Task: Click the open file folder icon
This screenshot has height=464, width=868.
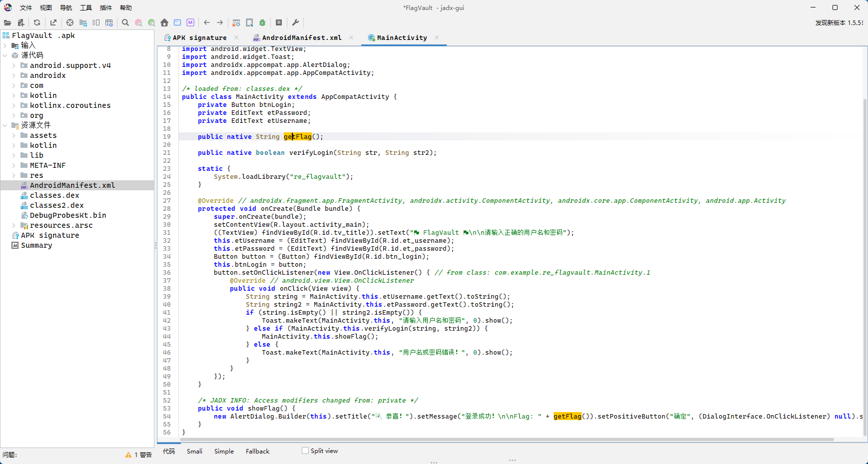Action: (7, 22)
